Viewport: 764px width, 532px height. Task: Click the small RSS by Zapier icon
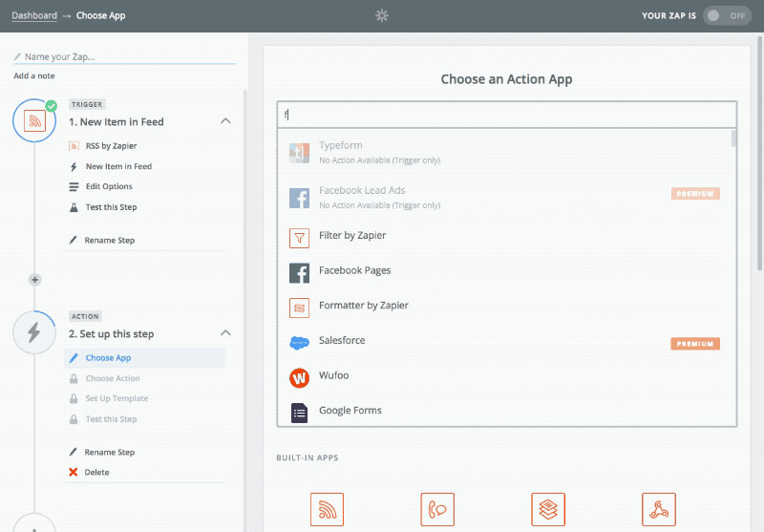point(74,146)
